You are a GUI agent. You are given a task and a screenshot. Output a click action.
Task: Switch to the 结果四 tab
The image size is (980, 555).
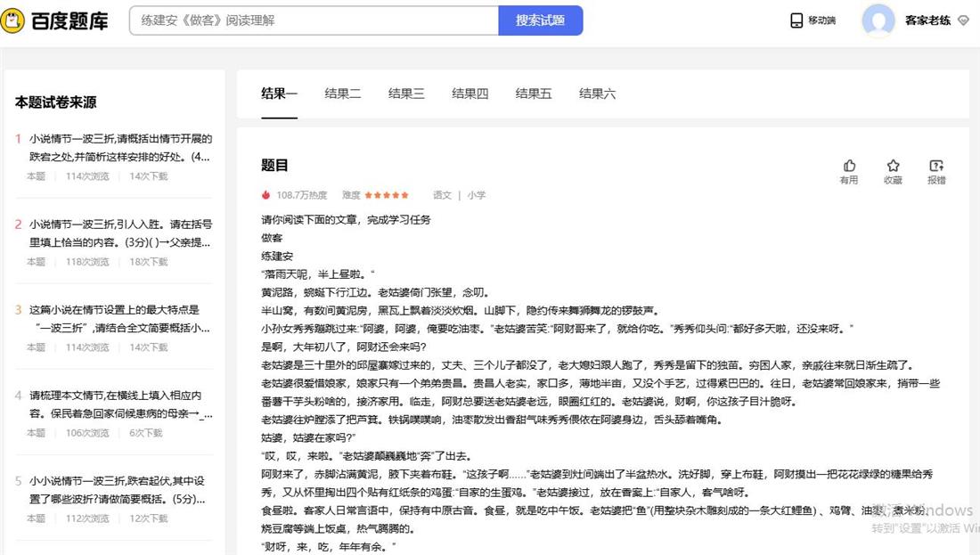(470, 94)
